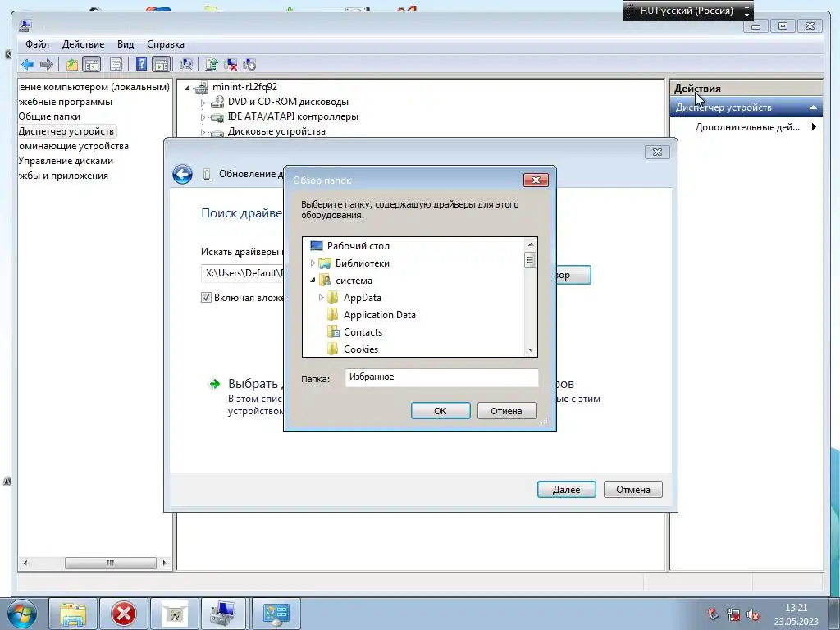Image resolution: width=840 pixels, height=630 pixels.
Task: Expand the AppData folder node
Action: click(x=321, y=297)
